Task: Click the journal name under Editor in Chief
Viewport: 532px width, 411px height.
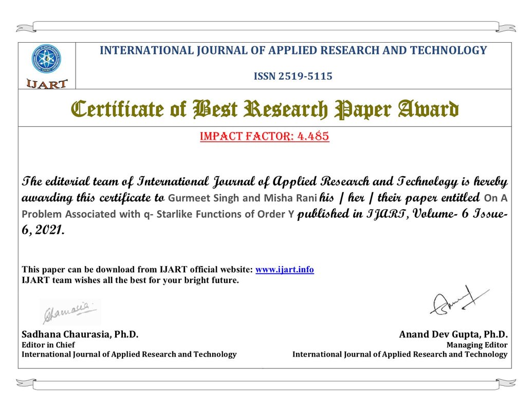Action: [129, 354]
